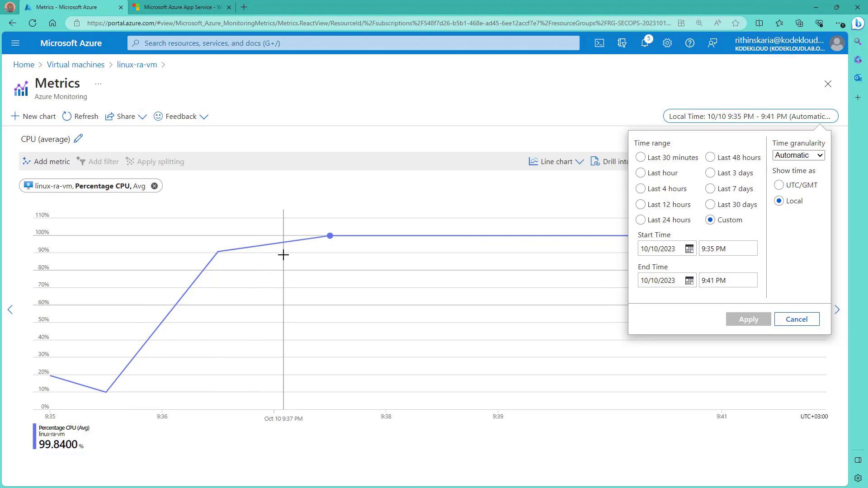Open the Start Time calendar picker
Image resolution: width=868 pixels, height=488 pixels.
click(689, 249)
